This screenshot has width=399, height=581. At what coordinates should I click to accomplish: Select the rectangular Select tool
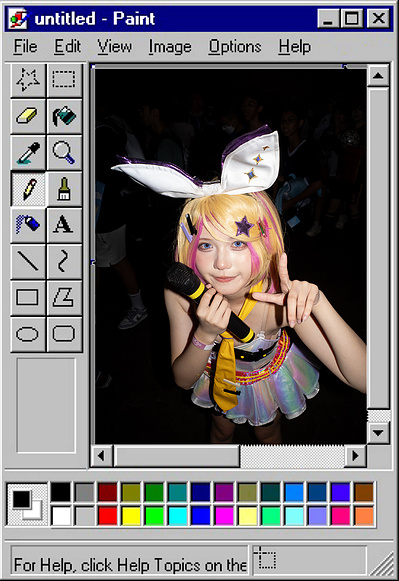click(64, 80)
